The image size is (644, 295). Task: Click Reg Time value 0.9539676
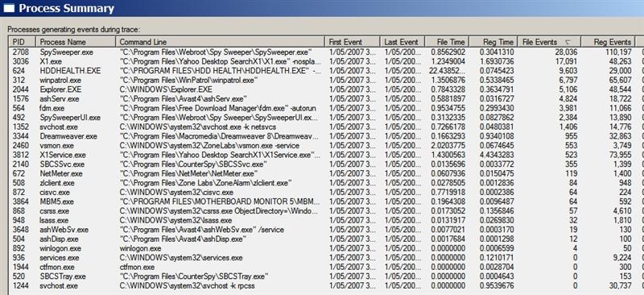[x=497, y=285]
